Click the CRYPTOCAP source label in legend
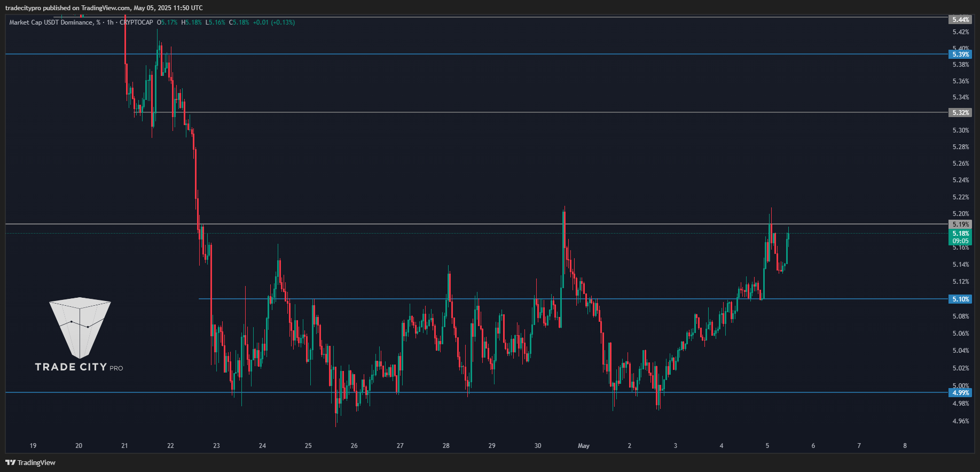 tap(136, 22)
